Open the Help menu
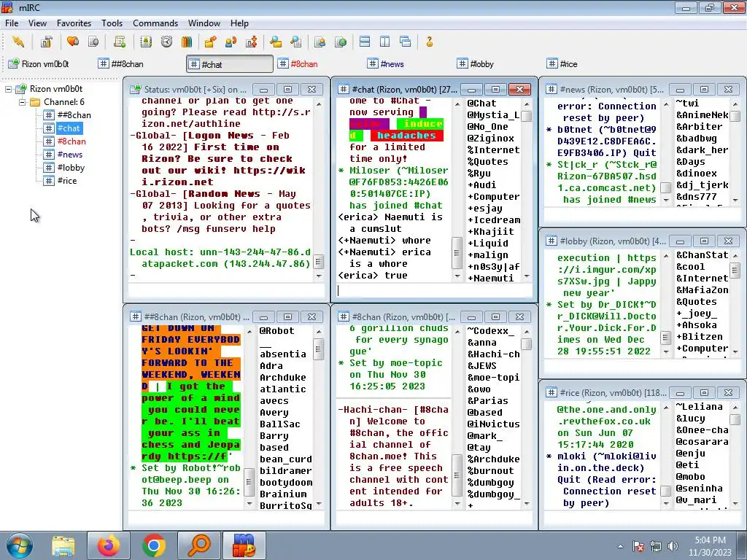The width and height of the screenshot is (747, 560). (x=239, y=23)
